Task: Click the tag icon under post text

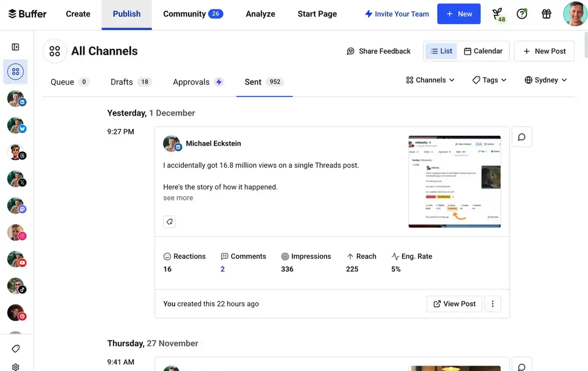Action: (x=169, y=222)
